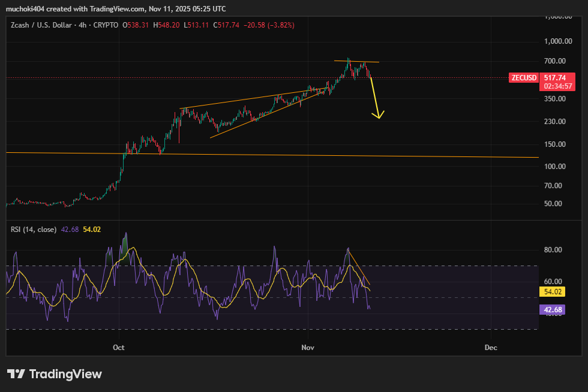The height and width of the screenshot is (392, 588).
Task: Click the red 517.74 current price label
Action: coord(555,78)
